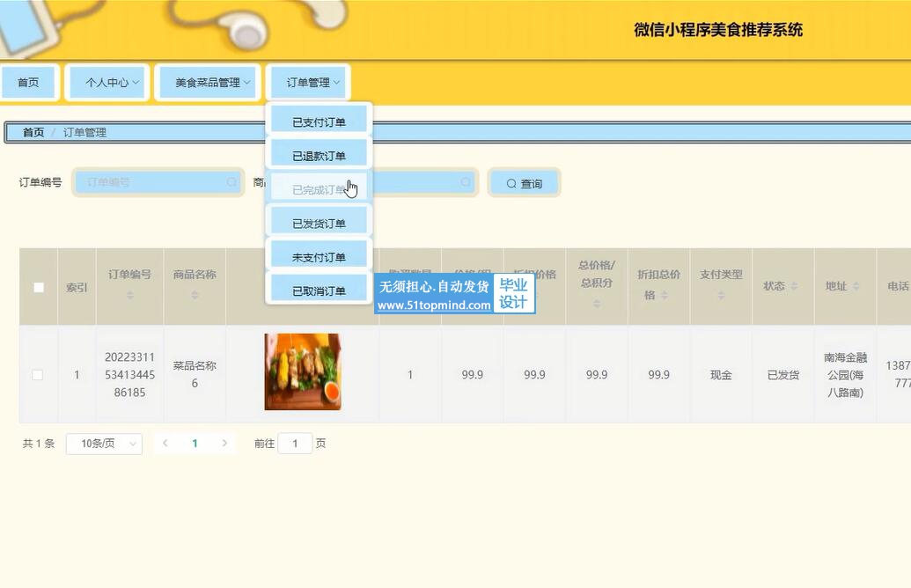Screen dimensions: 911x588
Task: Click the 南海金融公园 address cell
Action: coord(845,375)
